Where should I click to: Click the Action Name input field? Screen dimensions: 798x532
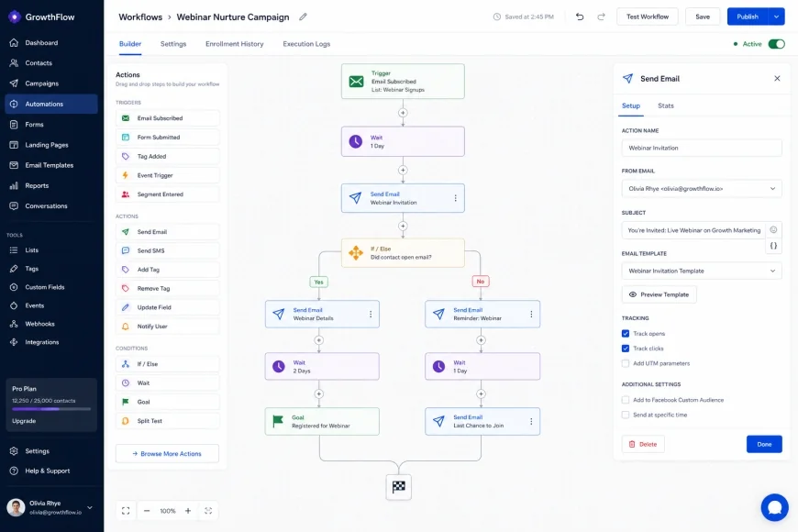coord(702,149)
